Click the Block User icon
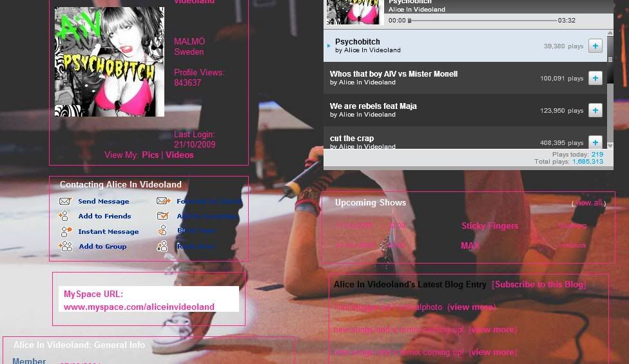This screenshot has height=364, width=629. [x=162, y=230]
